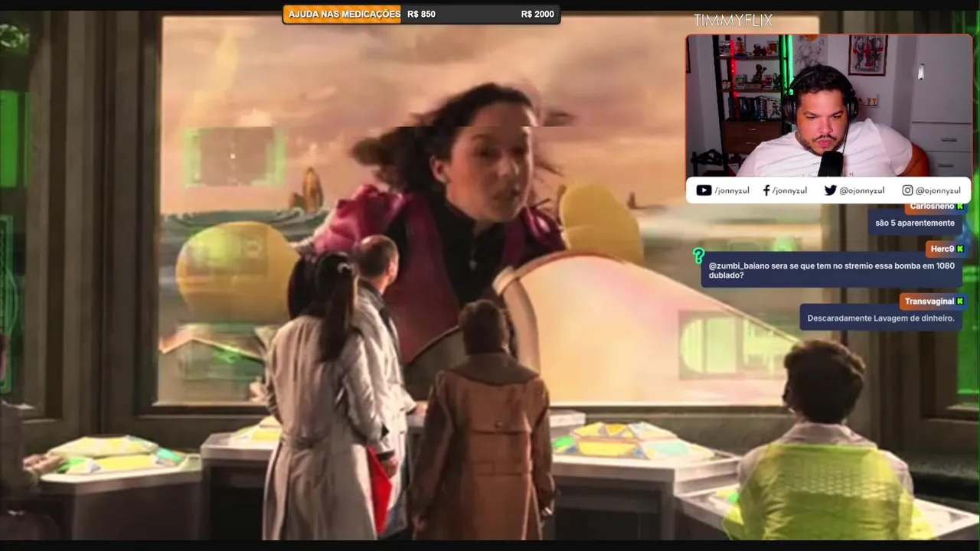980x551 pixels.
Task: Click the Instagram icon in the social bar
Action: pos(907,191)
